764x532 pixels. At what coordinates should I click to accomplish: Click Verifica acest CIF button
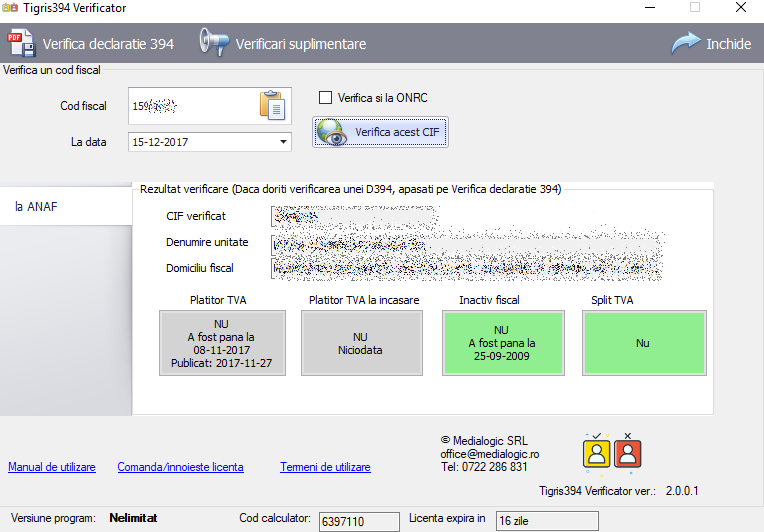point(380,132)
